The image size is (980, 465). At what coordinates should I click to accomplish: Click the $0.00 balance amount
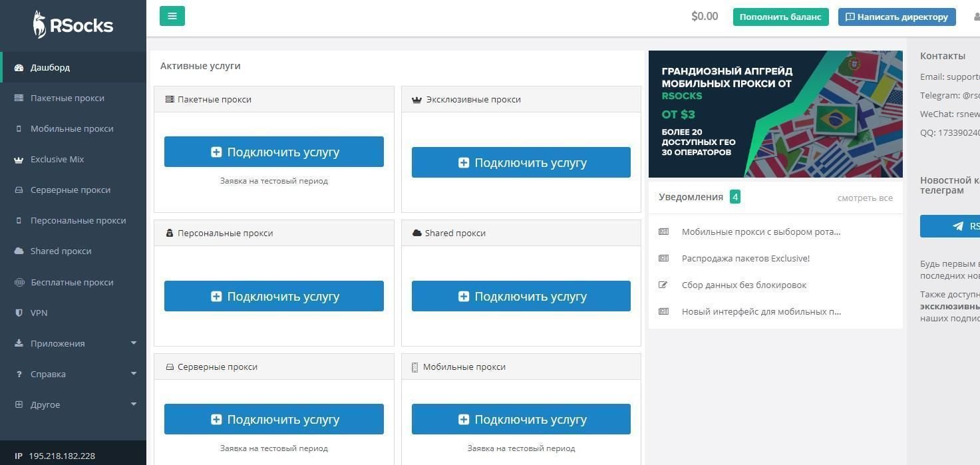tap(705, 17)
